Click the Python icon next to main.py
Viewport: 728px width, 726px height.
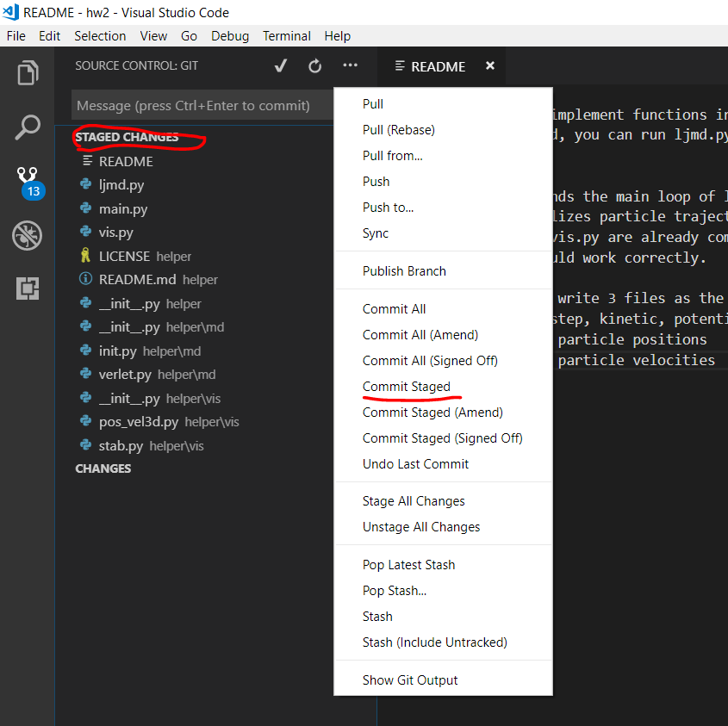click(x=86, y=208)
